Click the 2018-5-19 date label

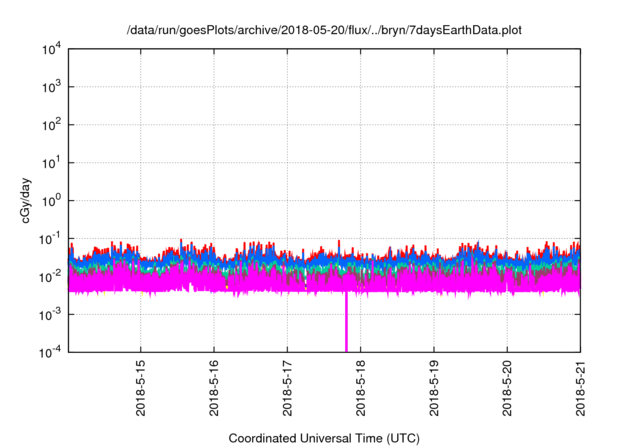pos(433,388)
